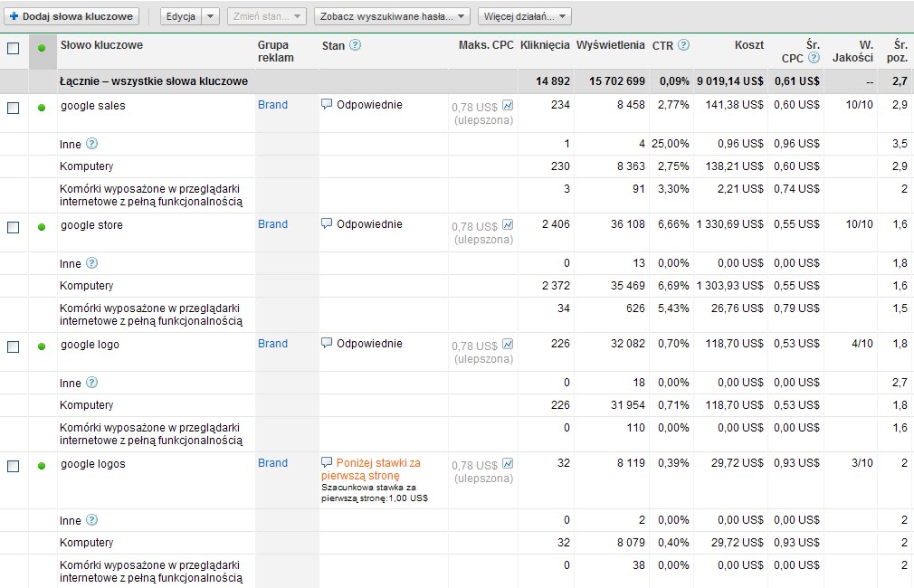The image size is (914, 588).
Task: Open bid simulator icon for google logo
Action: (x=508, y=345)
